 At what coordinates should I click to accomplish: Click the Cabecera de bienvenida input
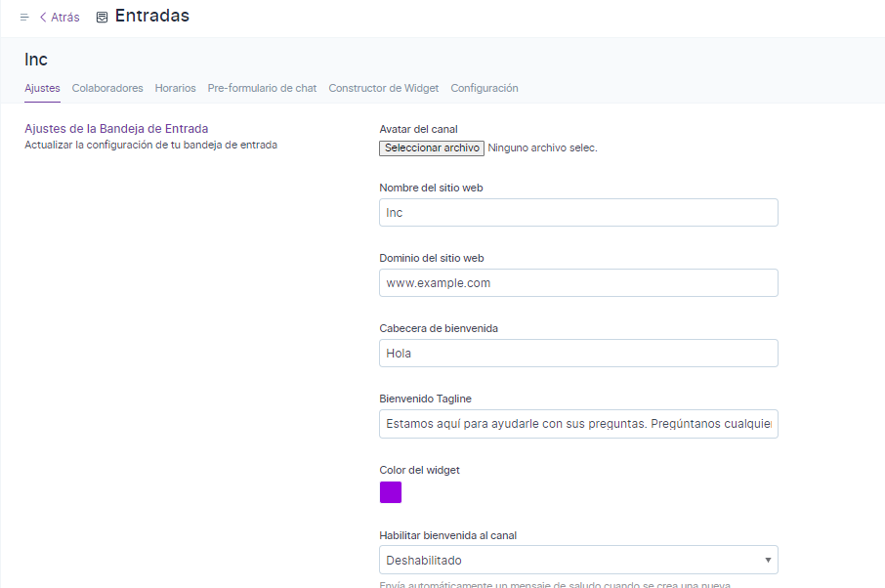click(x=578, y=354)
